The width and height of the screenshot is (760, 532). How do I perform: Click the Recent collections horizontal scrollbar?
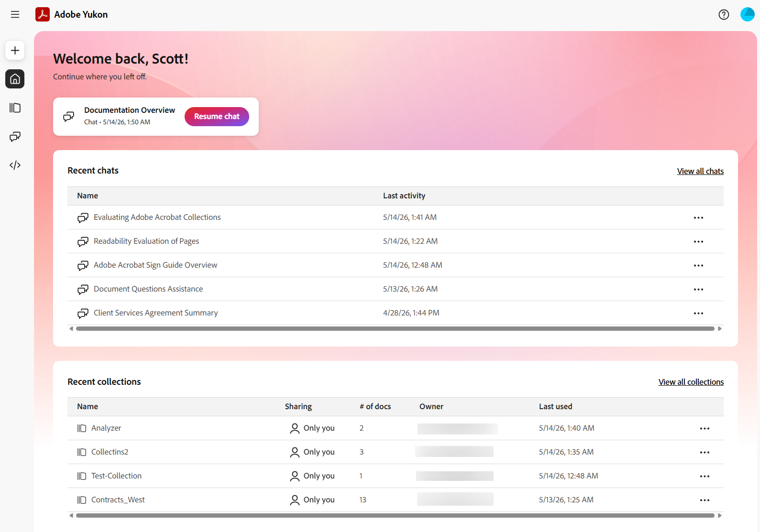(395, 515)
